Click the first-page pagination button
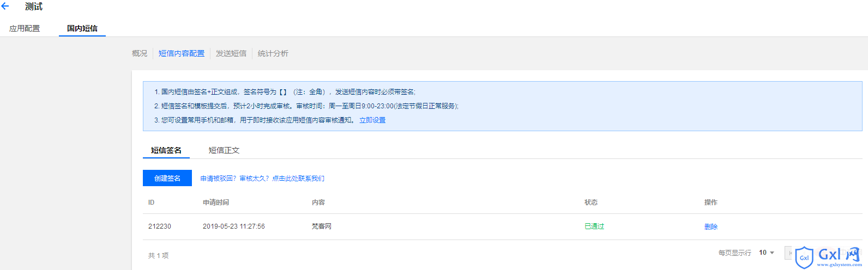This screenshot has width=868, height=270. 790,253
